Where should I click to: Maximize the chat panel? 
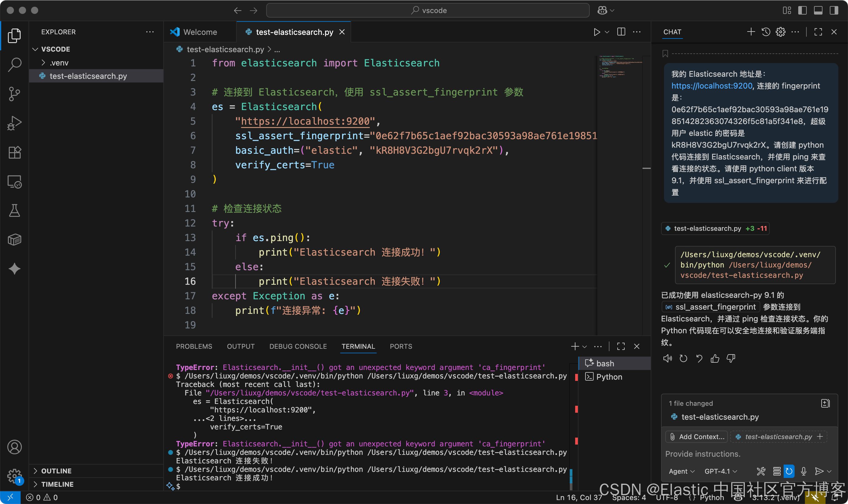tap(818, 32)
